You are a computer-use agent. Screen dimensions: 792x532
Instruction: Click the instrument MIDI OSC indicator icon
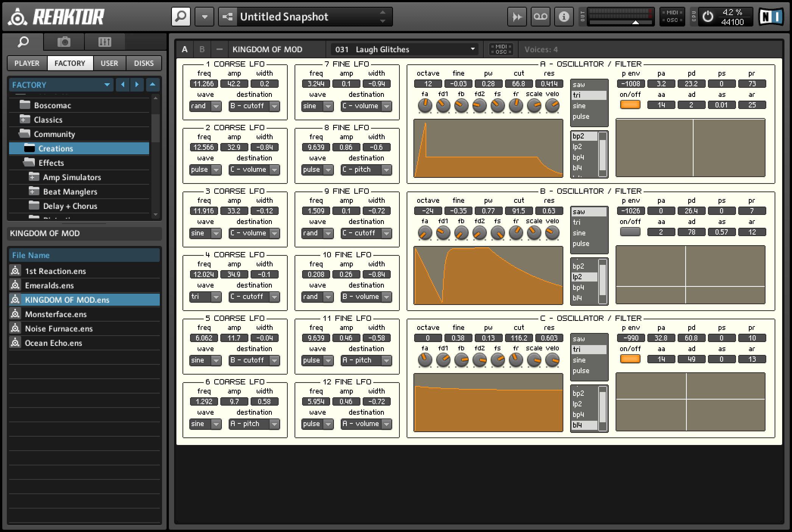[x=501, y=49]
